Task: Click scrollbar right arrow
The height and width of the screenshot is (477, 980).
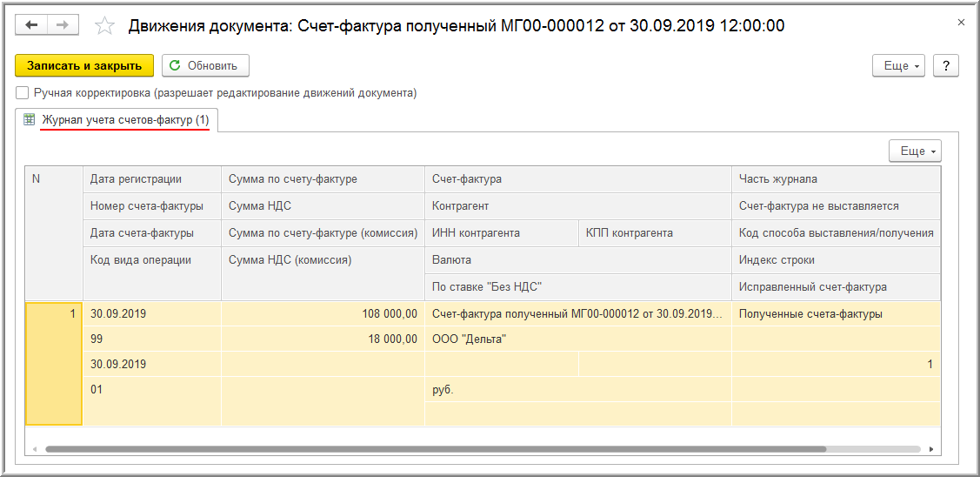Action: click(x=930, y=450)
